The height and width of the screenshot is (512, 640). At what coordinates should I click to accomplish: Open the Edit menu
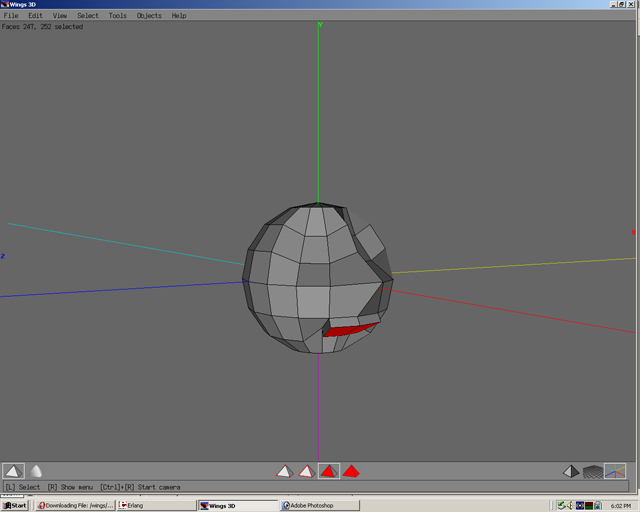click(35, 16)
